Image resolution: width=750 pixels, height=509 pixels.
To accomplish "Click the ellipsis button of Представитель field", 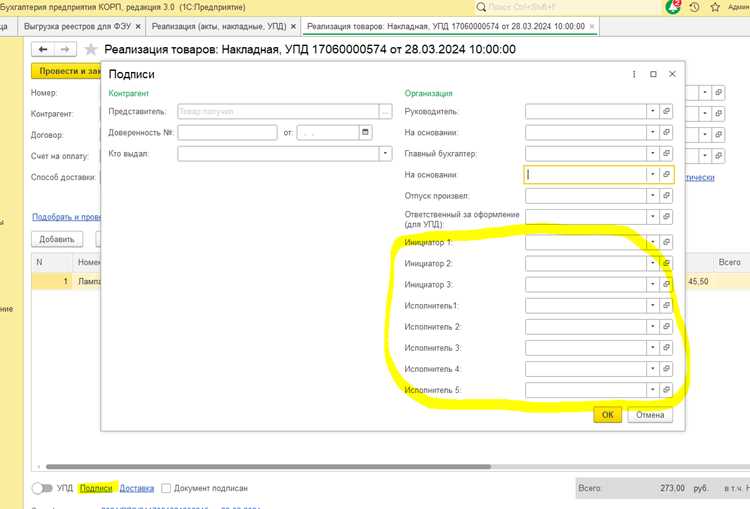I will coord(386,112).
